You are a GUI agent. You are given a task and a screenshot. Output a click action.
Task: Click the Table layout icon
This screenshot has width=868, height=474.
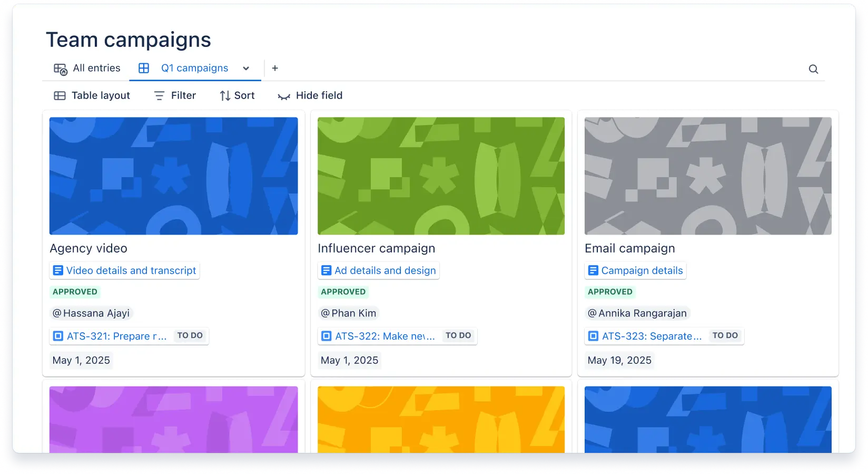pyautogui.click(x=60, y=95)
